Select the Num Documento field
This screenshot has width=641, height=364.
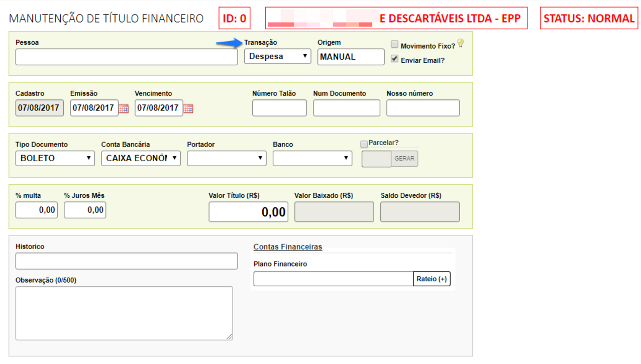tap(347, 108)
